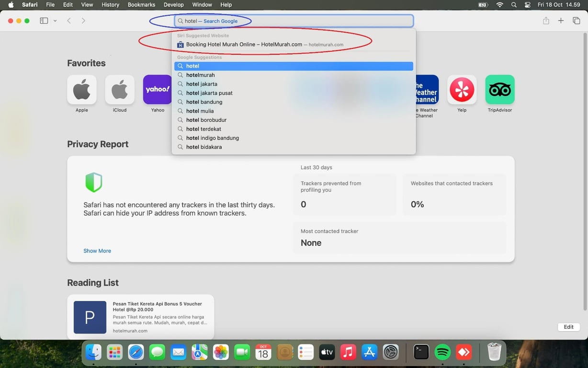Select the "hotel jakarta pusat" suggestion
Screen dimensions: 588x368
pos(294,93)
